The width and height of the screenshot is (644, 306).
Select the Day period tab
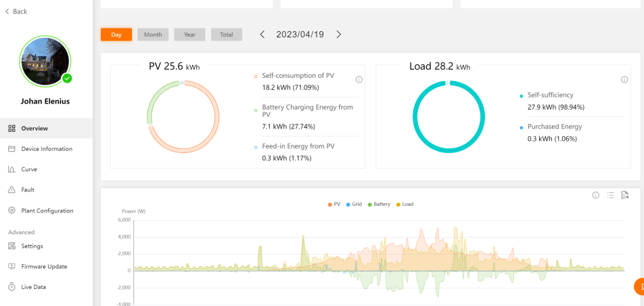click(116, 35)
